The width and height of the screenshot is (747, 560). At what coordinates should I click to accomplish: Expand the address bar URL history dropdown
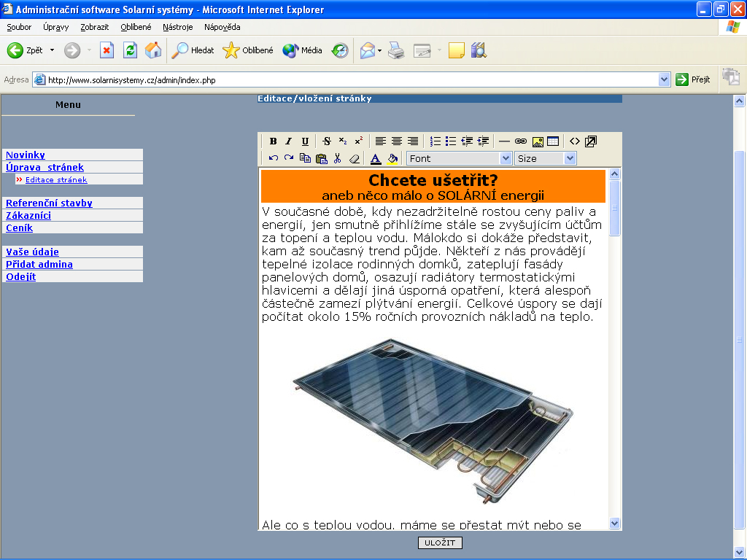tap(664, 79)
